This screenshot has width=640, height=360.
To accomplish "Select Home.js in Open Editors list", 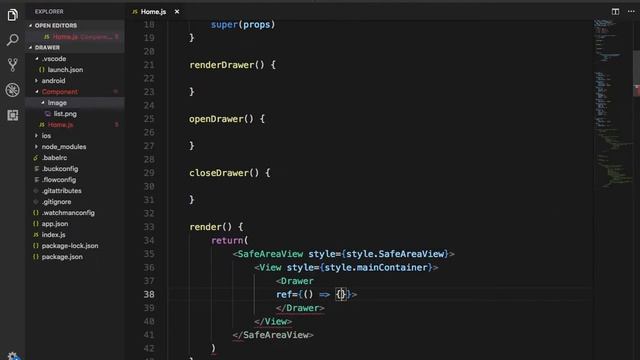I will pos(76,37).
